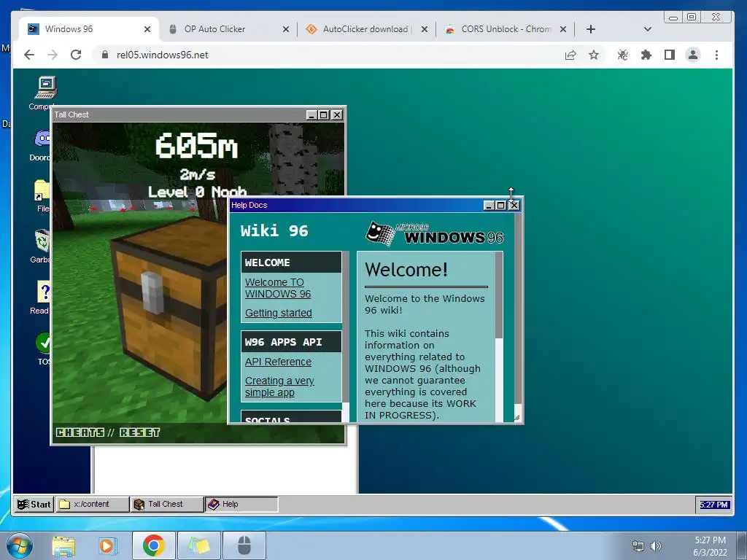This screenshot has width=747, height=560.
Task: Open the auto clicker mouse taskbar icon
Action: click(244, 545)
